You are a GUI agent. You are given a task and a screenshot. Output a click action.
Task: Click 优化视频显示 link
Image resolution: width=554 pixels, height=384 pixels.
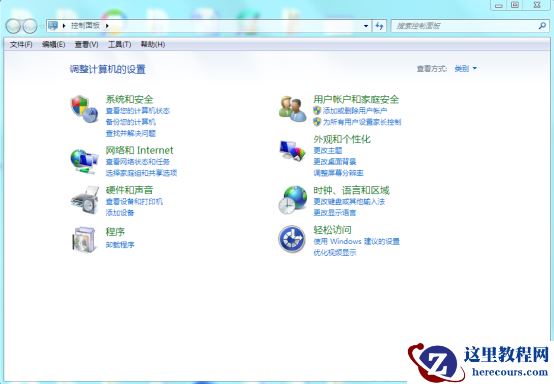(x=335, y=253)
